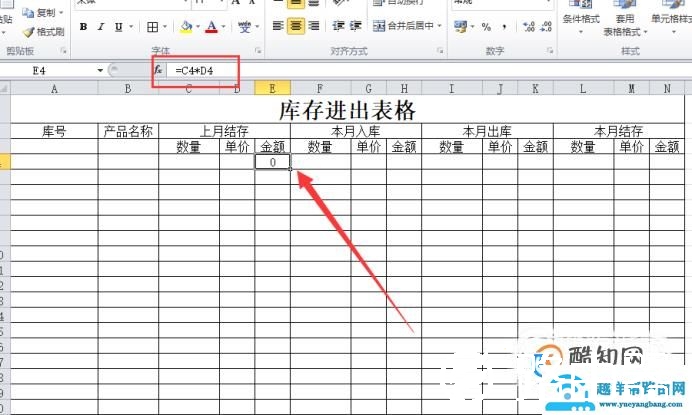
Task: Select column A header
Action: 54,89
